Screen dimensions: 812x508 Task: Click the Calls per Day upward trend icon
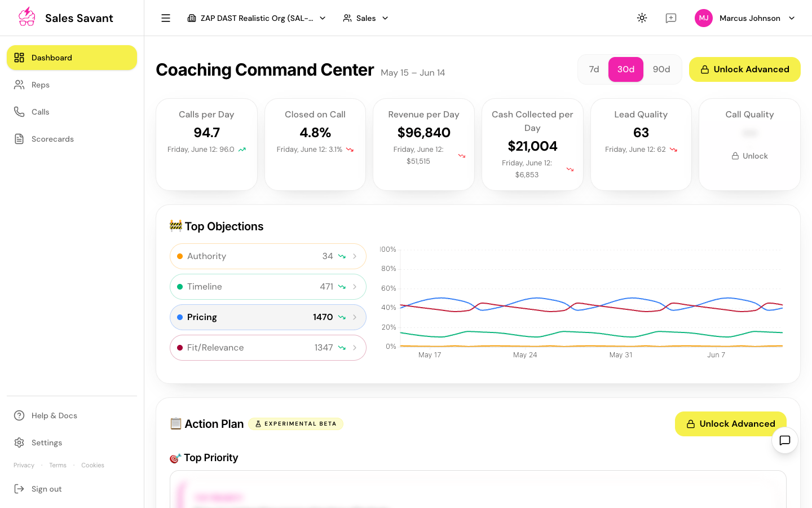pos(242,150)
